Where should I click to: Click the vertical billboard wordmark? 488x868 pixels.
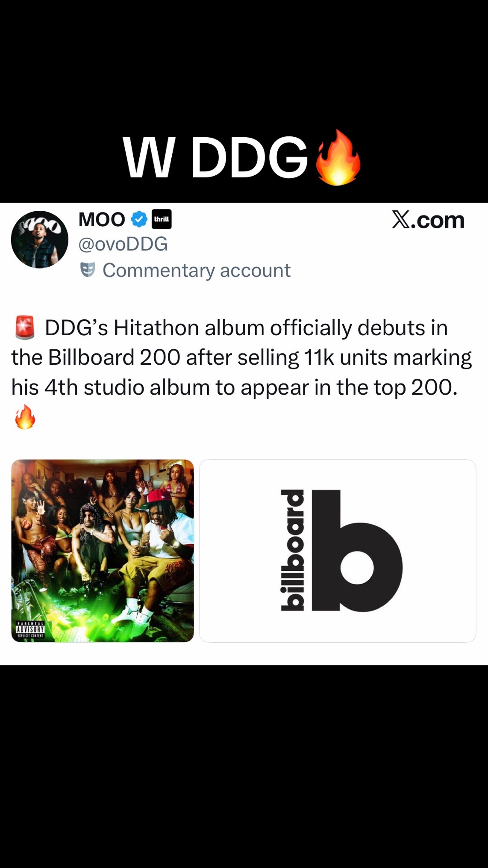click(x=292, y=550)
